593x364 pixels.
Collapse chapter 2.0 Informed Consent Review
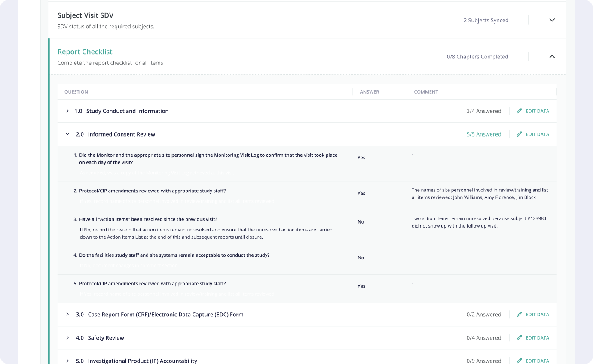point(67,134)
